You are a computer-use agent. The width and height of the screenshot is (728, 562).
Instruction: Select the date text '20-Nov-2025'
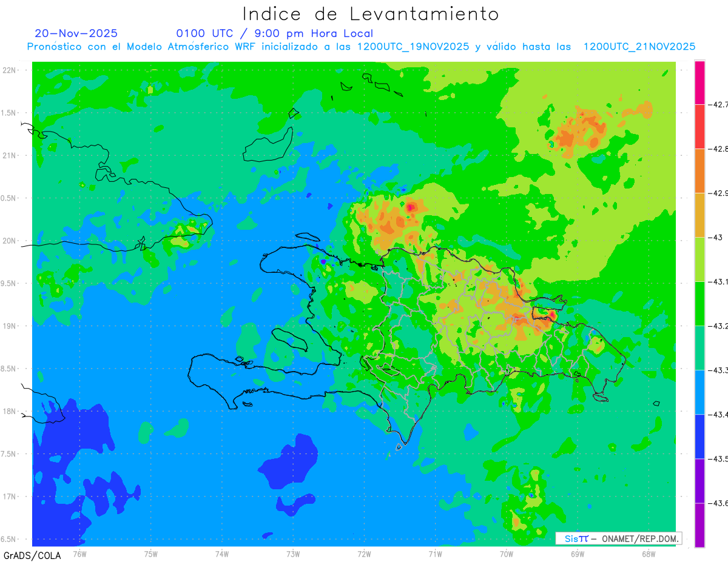(x=76, y=33)
